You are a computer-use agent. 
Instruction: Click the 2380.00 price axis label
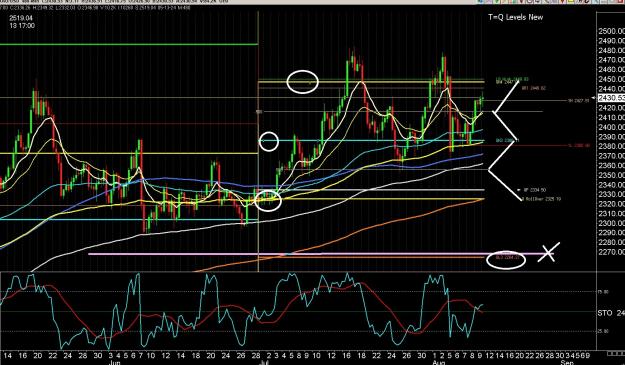coord(611,146)
